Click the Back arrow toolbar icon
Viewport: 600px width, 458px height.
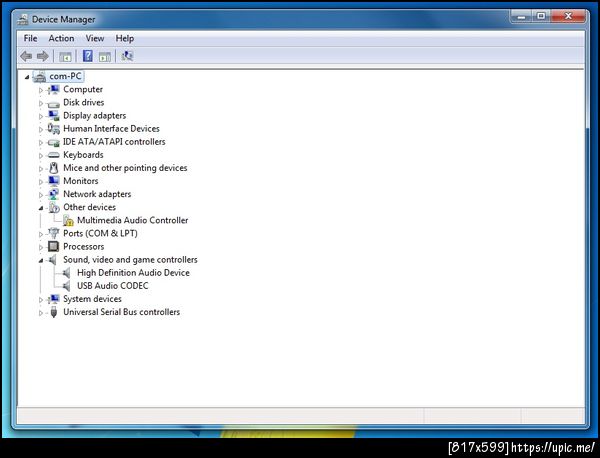click(26, 57)
